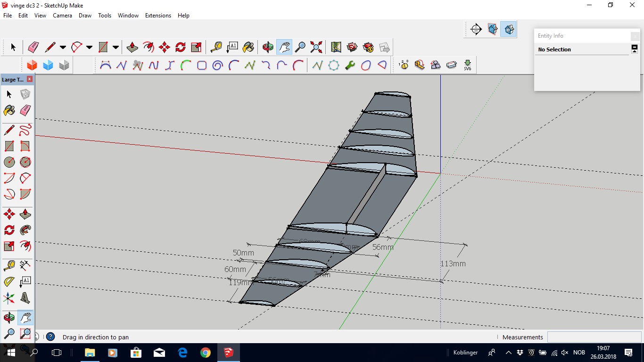The image size is (644, 362).
Task: Close the Large Tool Set panel
Action: click(30, 79)
